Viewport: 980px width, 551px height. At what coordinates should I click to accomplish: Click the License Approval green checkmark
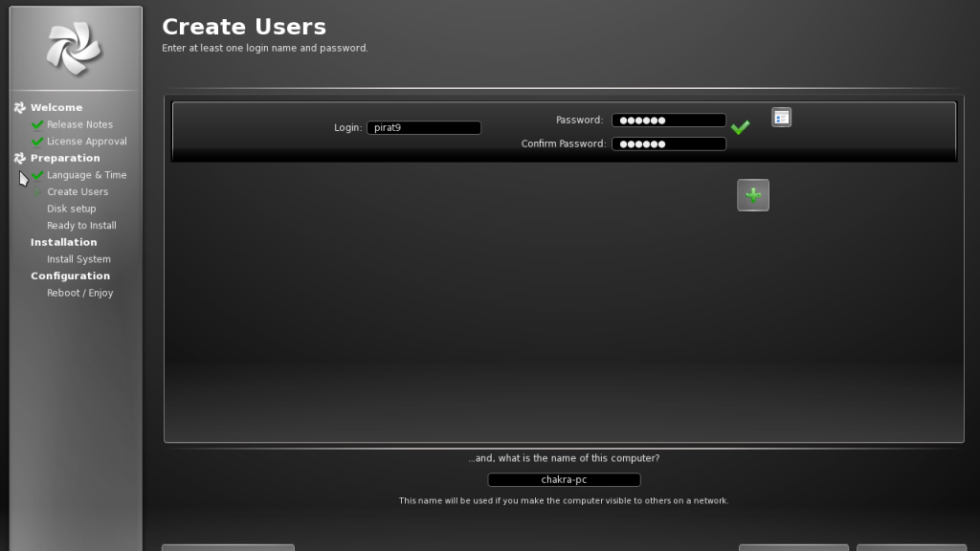coord(37,142)
